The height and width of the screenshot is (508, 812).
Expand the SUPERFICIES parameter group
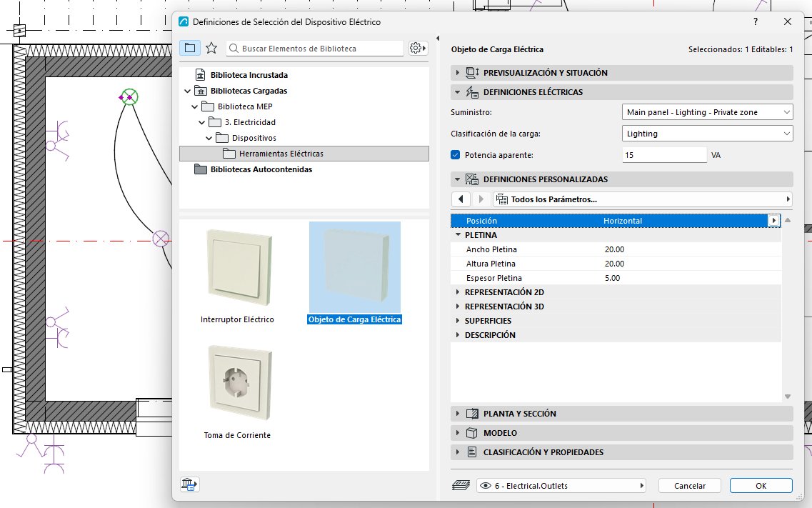tap(458, 321)
